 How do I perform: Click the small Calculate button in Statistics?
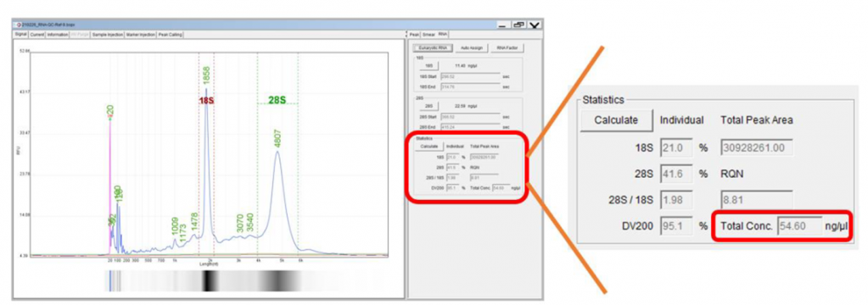point(430,147)
